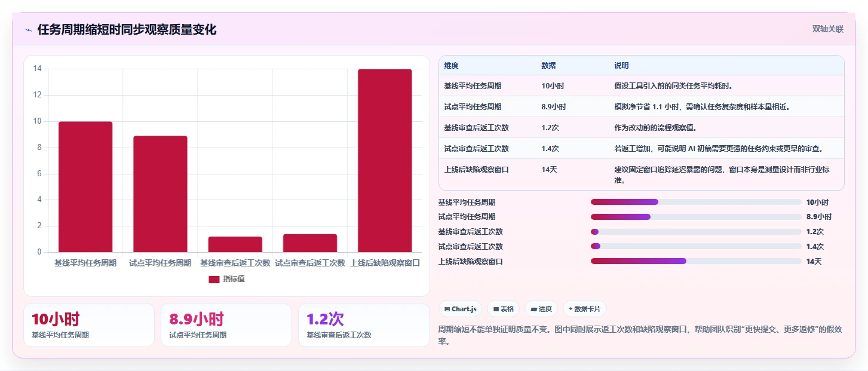
Task: Click the 10小时 table cell
Action: tap(553, 86)
